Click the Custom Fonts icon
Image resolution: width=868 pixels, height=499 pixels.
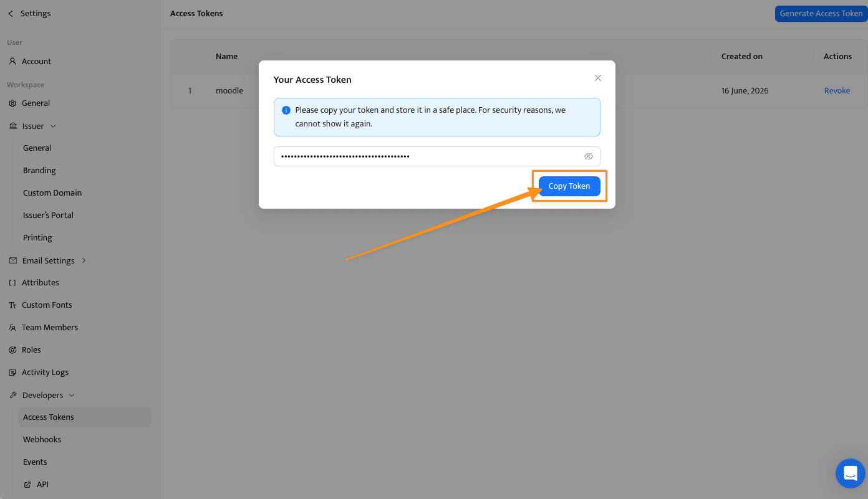pos(12,305)
